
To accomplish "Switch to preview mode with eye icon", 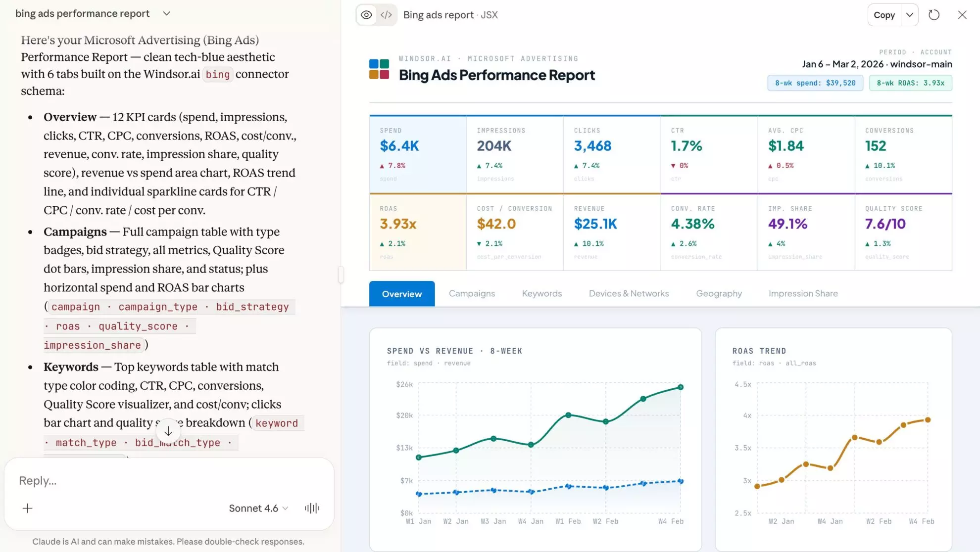I will [366, 15].
